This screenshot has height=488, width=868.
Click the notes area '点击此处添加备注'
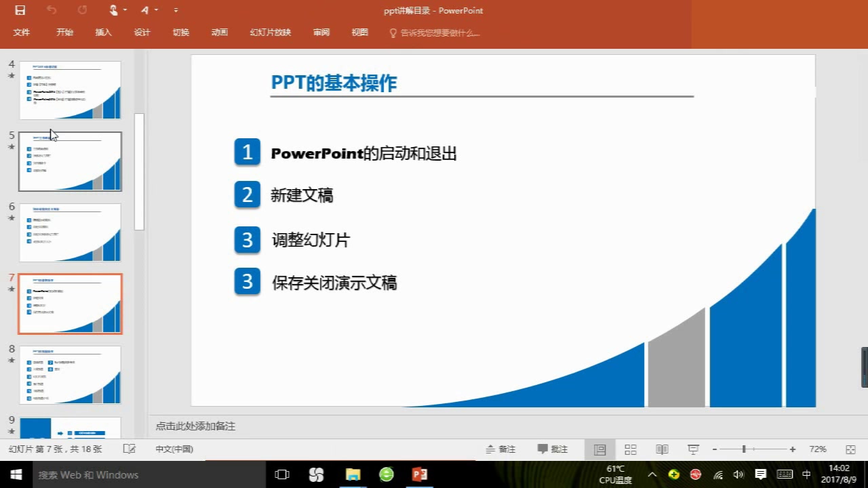click(195, 426)
